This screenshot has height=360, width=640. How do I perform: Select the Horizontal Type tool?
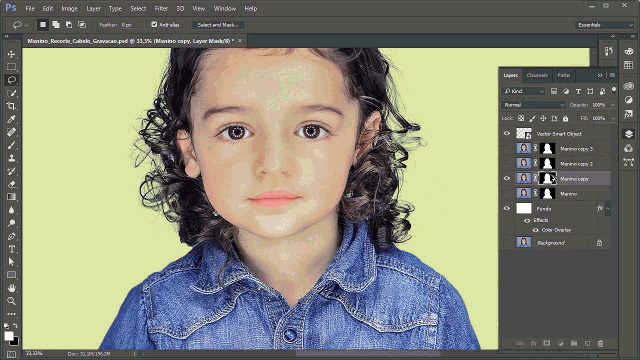(11, 249)
